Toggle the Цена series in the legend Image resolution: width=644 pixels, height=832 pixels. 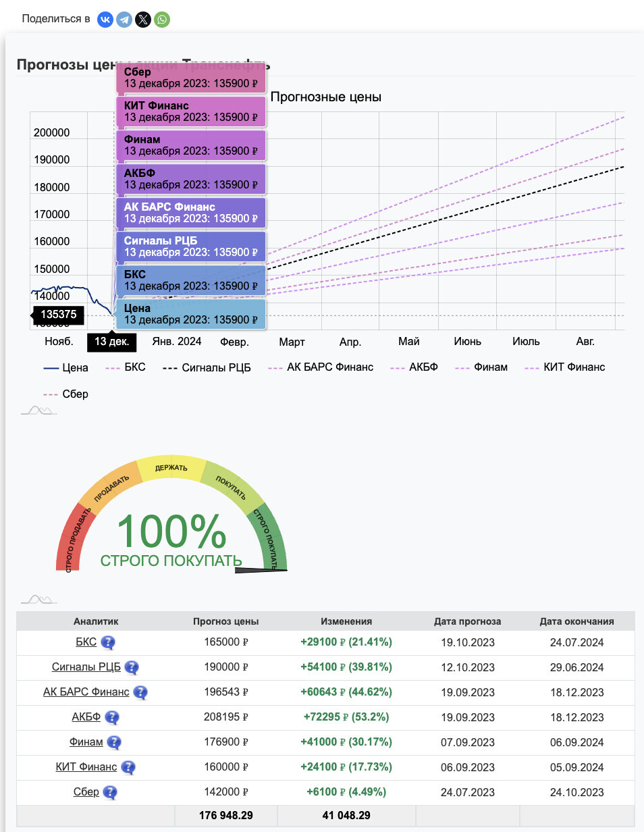pos(66,367)
